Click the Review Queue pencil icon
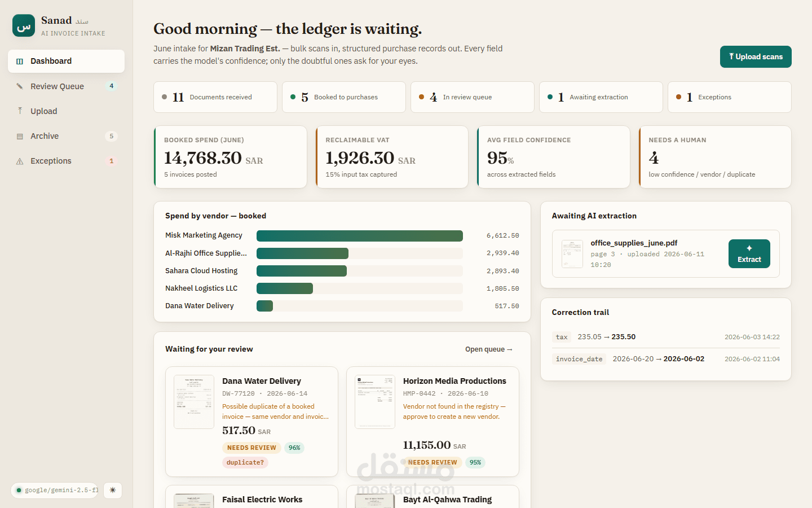 (x=20, y=86)
